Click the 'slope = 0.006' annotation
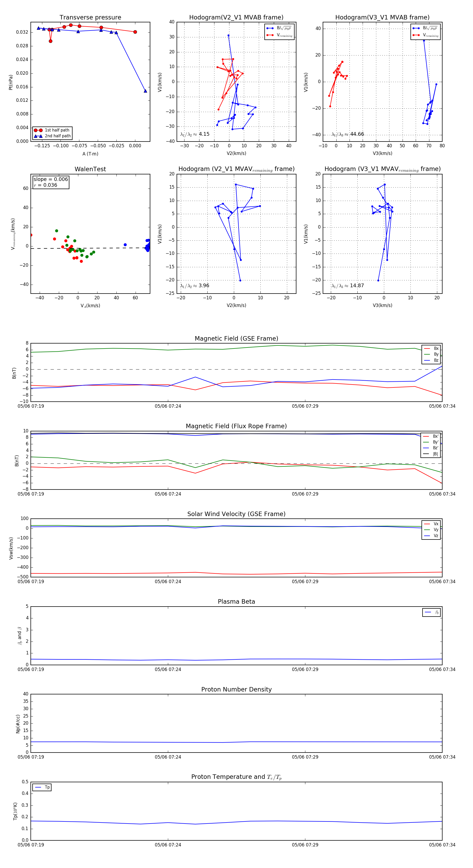473x868 pixels. (x=50, y=179)
